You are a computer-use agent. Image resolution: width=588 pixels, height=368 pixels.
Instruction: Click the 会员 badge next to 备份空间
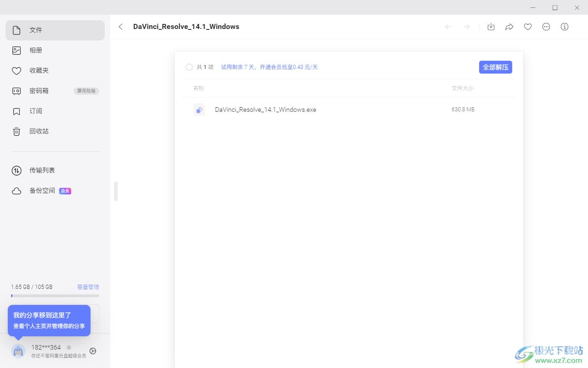tap(65, 191)
